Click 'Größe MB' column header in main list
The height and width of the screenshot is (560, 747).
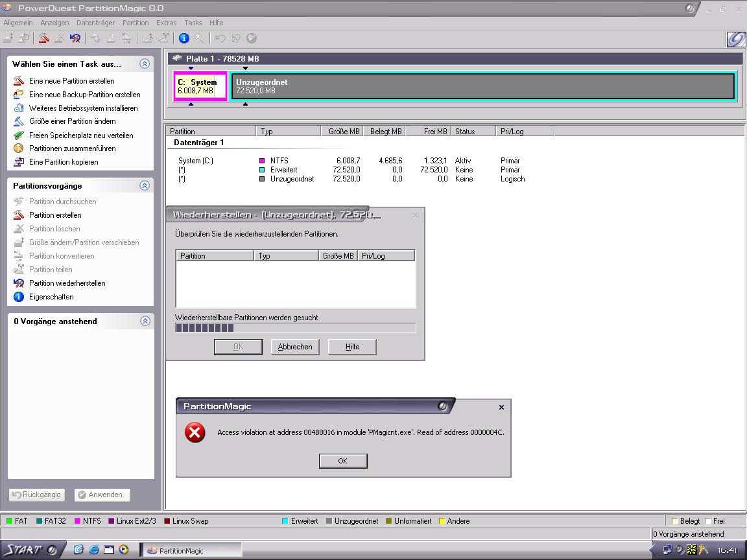tap(342, 132)
